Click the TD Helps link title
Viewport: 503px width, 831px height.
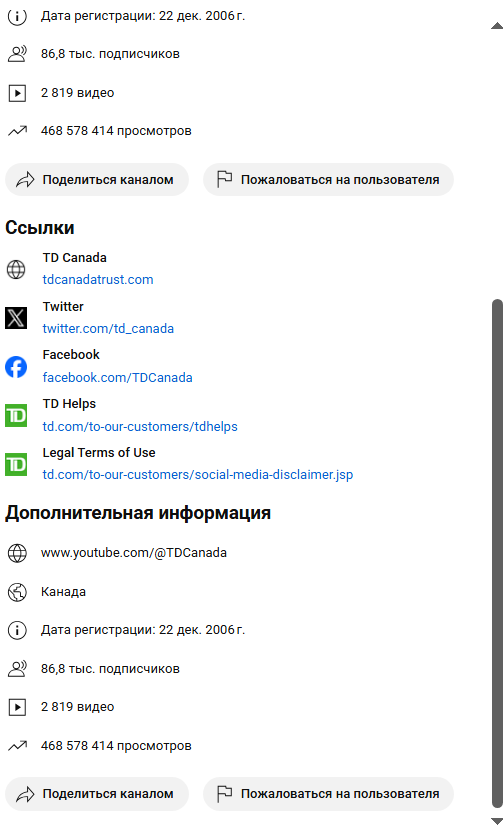(69, 404)
